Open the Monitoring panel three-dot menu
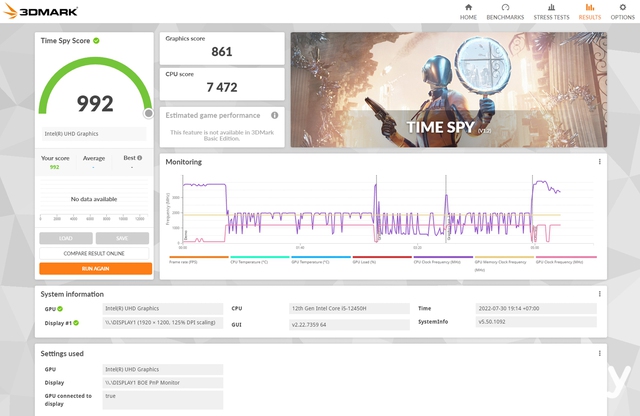640x416 pixels. point(600,162)
